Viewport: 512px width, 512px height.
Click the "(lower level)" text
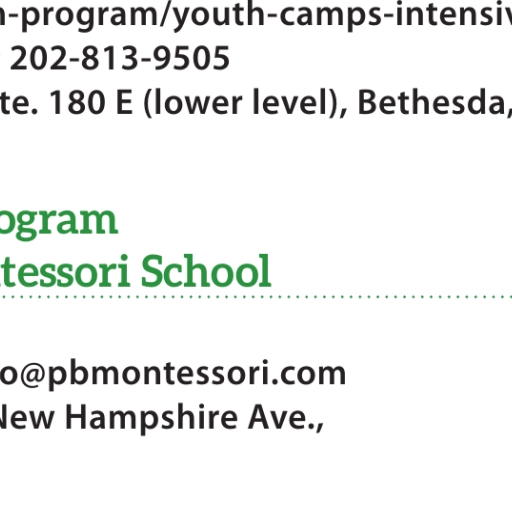(242, 103)
